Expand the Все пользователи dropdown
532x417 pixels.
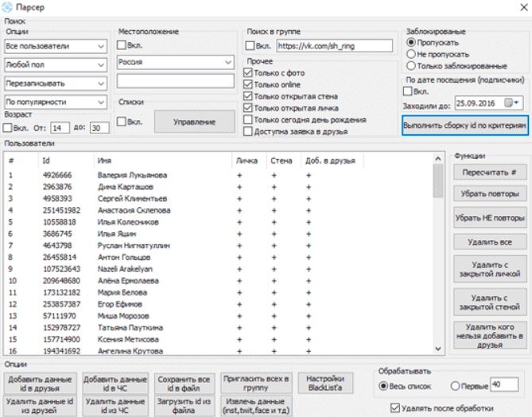tap(56, 46)
